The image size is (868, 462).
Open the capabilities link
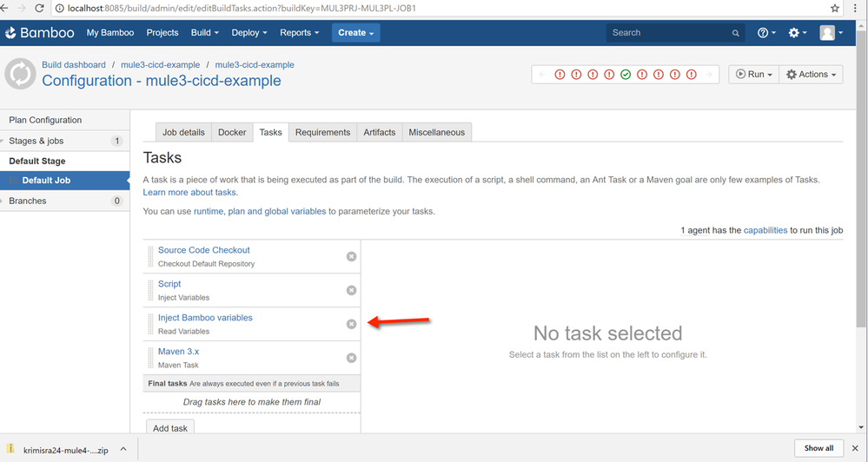tap(765, 230)
